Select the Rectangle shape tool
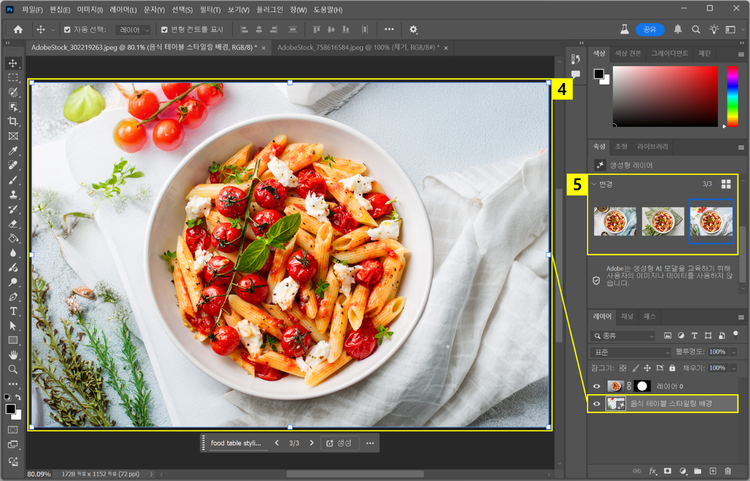This screenshot has height=481, width=750. [13, 340]
